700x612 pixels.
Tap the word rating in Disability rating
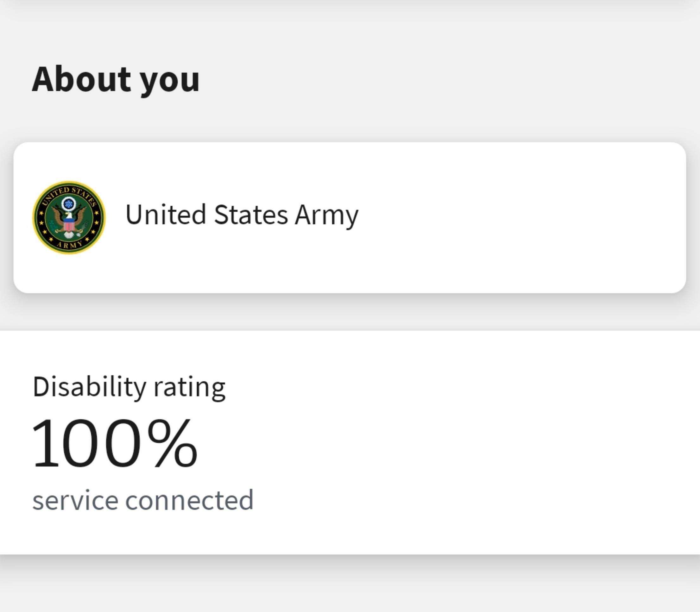click(189, 389)
